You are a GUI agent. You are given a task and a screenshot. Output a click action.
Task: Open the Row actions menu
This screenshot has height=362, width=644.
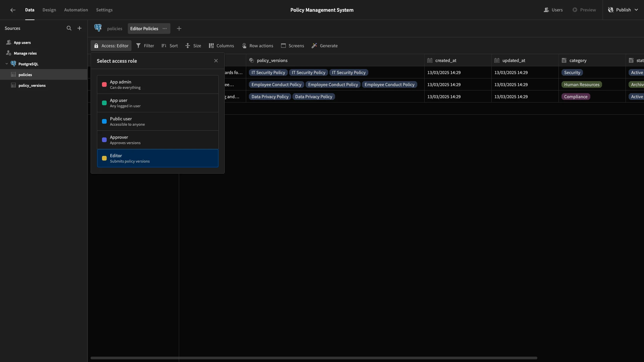point(258,46)
